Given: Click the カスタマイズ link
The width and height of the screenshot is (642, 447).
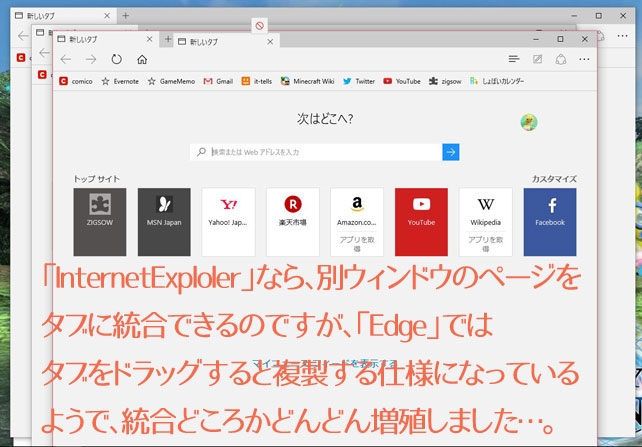Looking at the screenshot, I should (x=554, y=179).
